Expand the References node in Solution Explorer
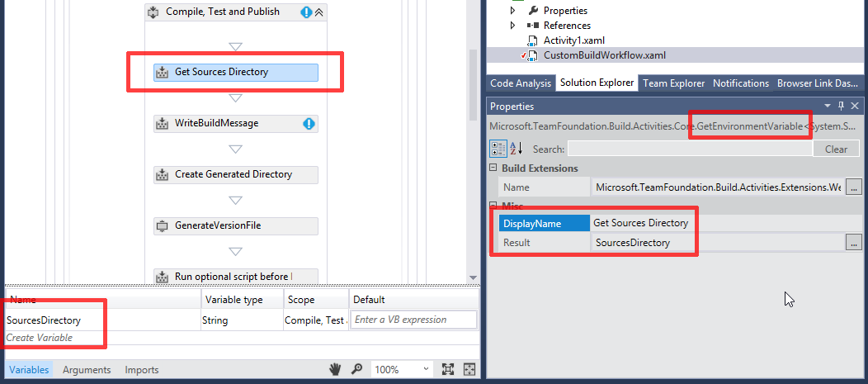Viewport: 868px width, 384px height. pyautogui.click(x=513, y=26)
